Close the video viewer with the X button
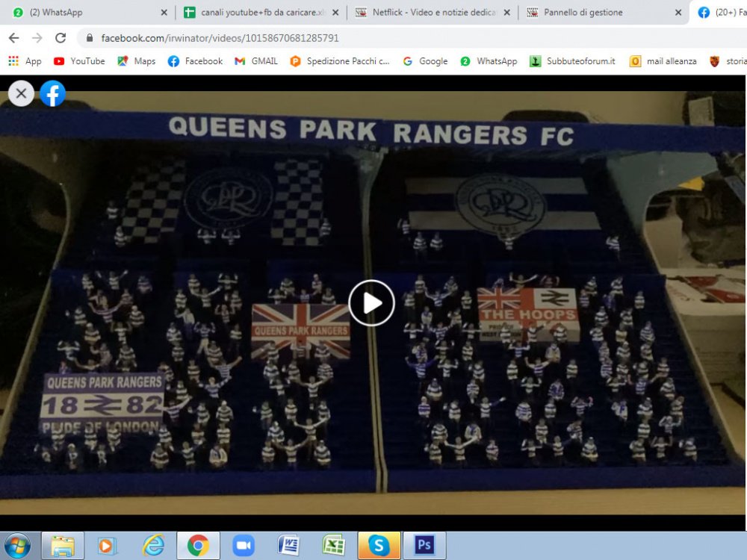Image resolution: width=747 pixels, height=560 pixels. coord(21,93)
